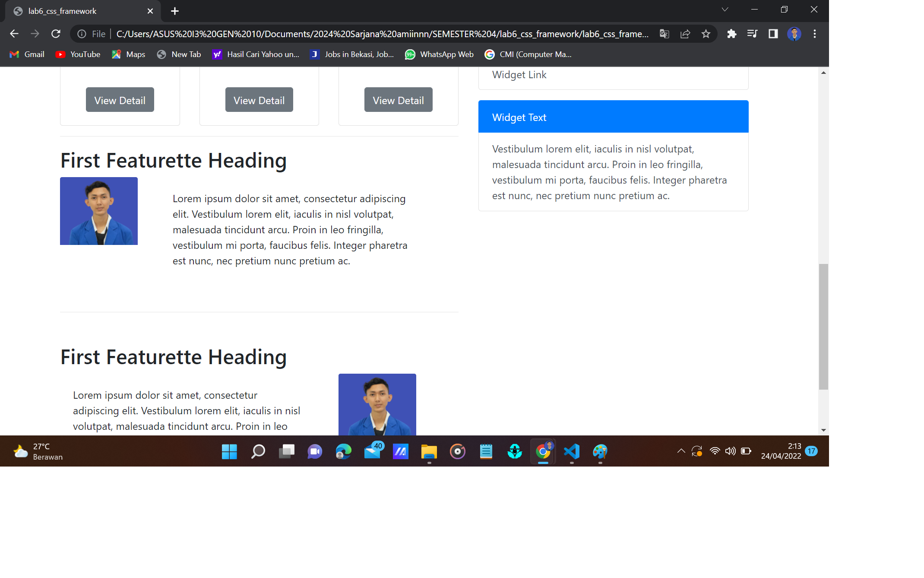Bookmark this page with the star icon
The image size is (924, 578).
pyautogui.click(x=706, y=34)
